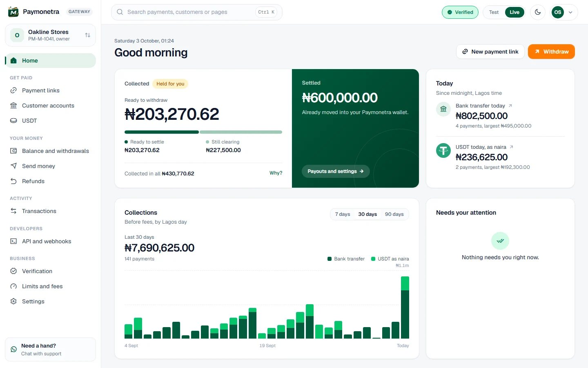
Task: Click the Tether icon beside USDT today
Action: [443, 150]
